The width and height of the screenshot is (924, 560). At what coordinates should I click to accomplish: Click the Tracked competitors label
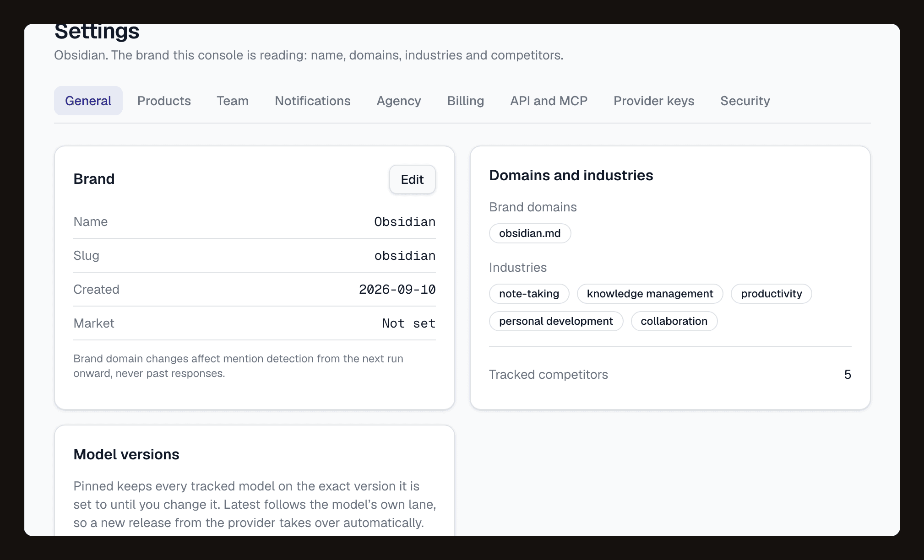548,375
